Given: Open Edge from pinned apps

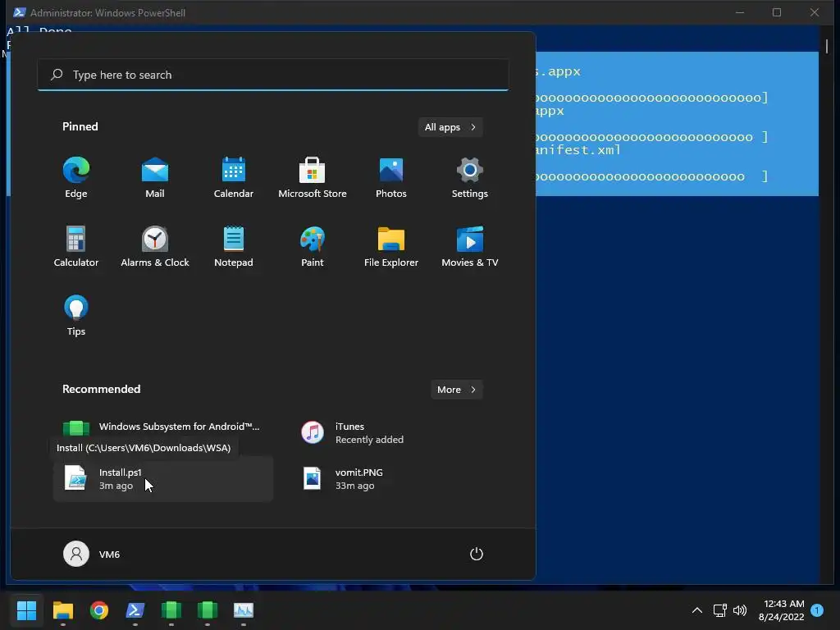Looking at the screenshot, I should [x=76, y=178].
